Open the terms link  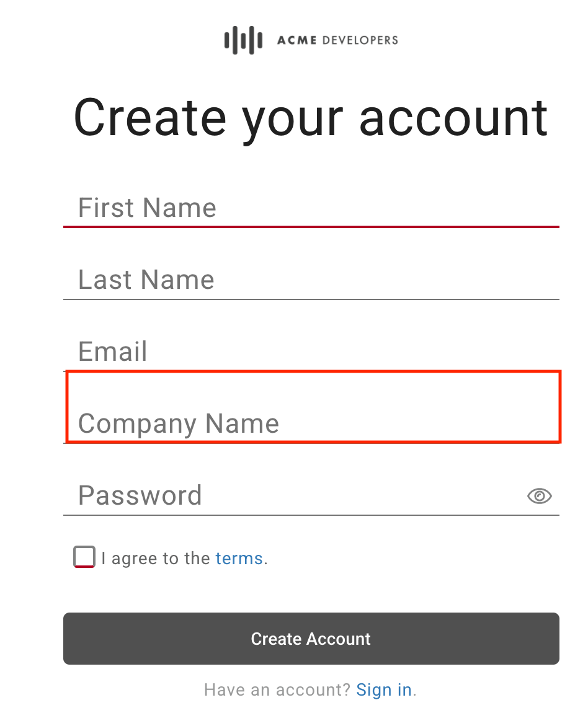pyautogui.click(x=239, y=559)
